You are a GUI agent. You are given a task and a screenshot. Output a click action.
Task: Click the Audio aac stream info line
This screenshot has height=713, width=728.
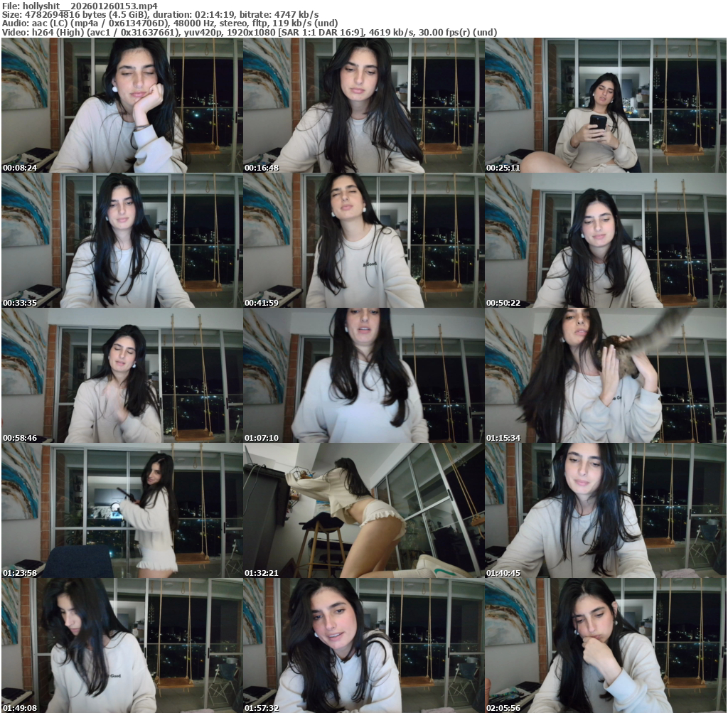click(x=170, y=23)
